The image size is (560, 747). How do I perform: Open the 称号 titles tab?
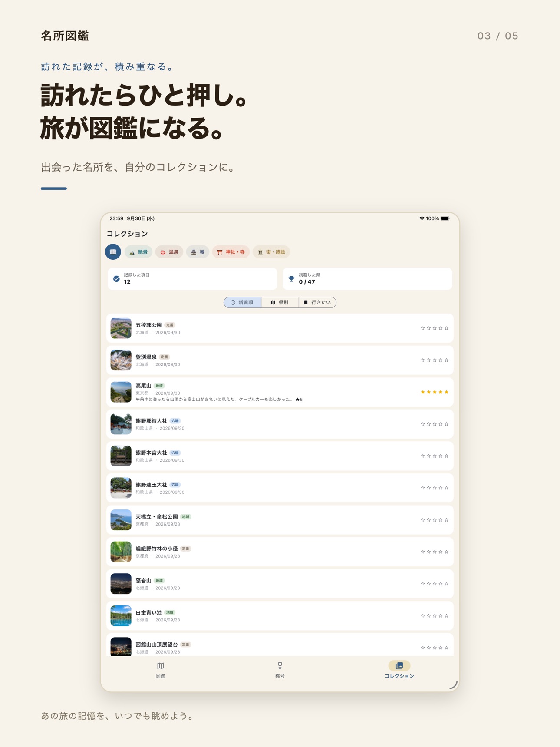280,670
